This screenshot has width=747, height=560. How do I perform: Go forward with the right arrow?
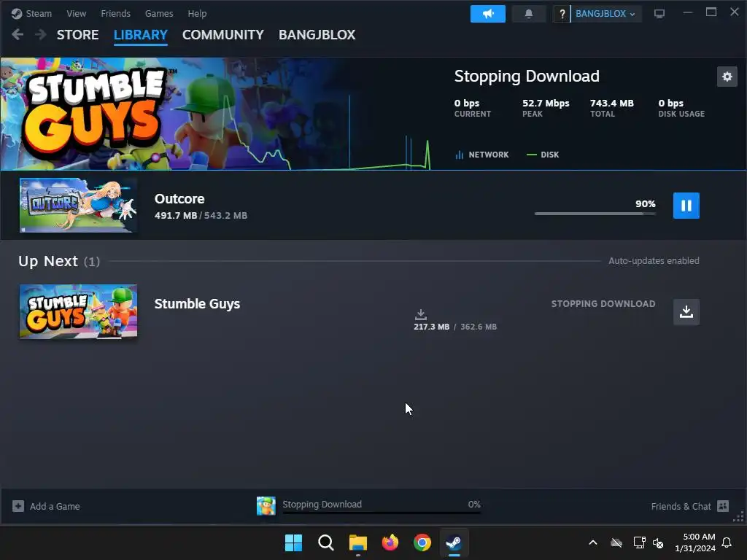(41, 34)
